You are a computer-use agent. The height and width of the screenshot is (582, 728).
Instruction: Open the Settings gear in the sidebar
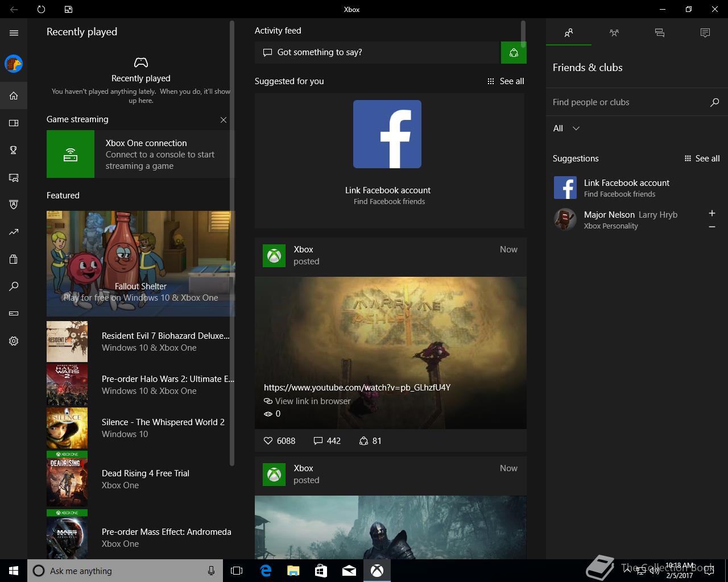point(14,341)
